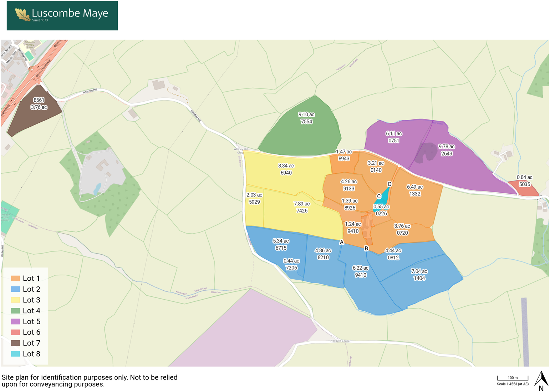The height and width of the screenshot is (392, 550).
Task: Click the Lot 5 purple legend swatch
Action: click(15, 321)
